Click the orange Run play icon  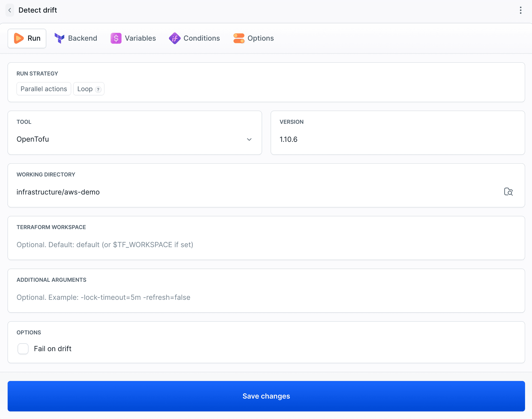pyautogui.click(x=19, y=38)
